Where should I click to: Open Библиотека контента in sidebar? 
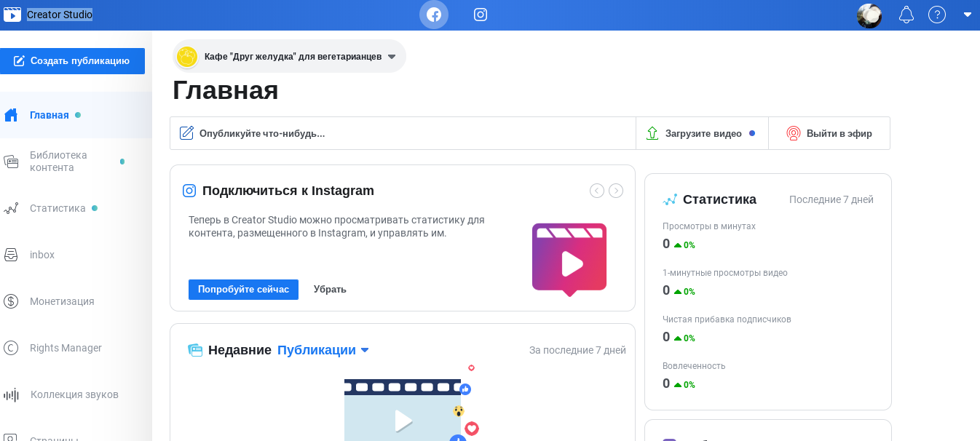pyautogui.click(x=76, y=162)
